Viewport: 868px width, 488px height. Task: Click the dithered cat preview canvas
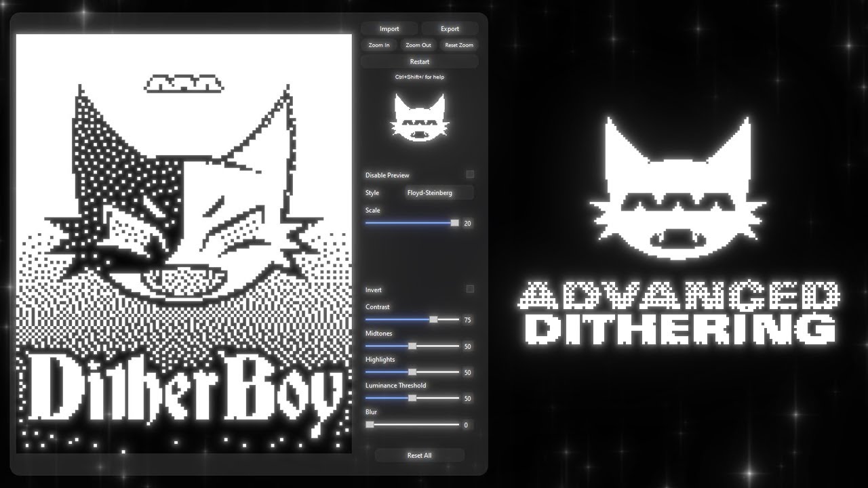pos(184,244)
